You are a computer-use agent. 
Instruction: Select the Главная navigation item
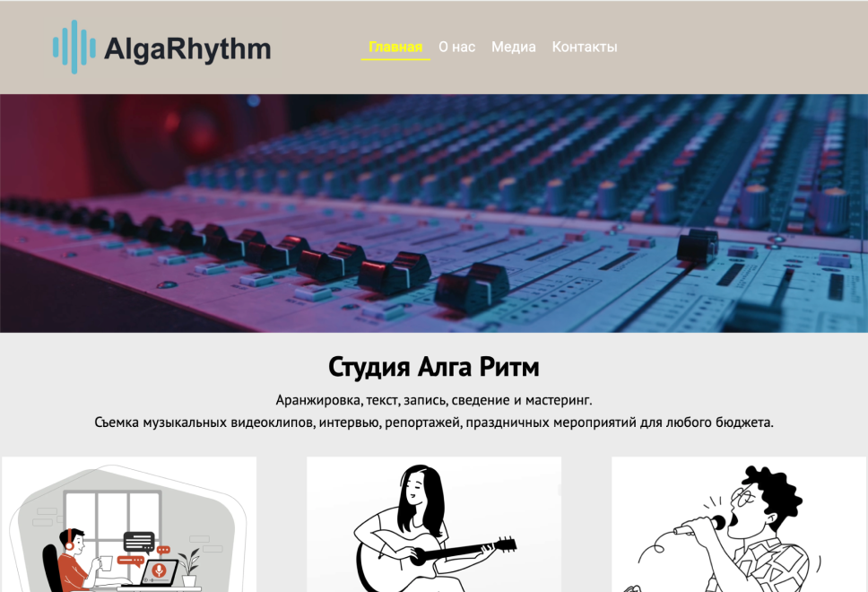(x=395, y=47)
